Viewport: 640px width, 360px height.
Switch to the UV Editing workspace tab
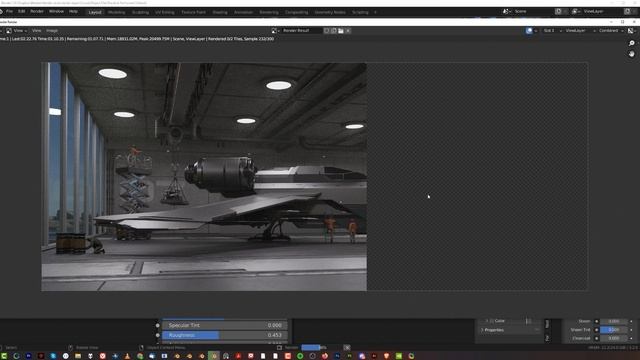coord(164,12)
